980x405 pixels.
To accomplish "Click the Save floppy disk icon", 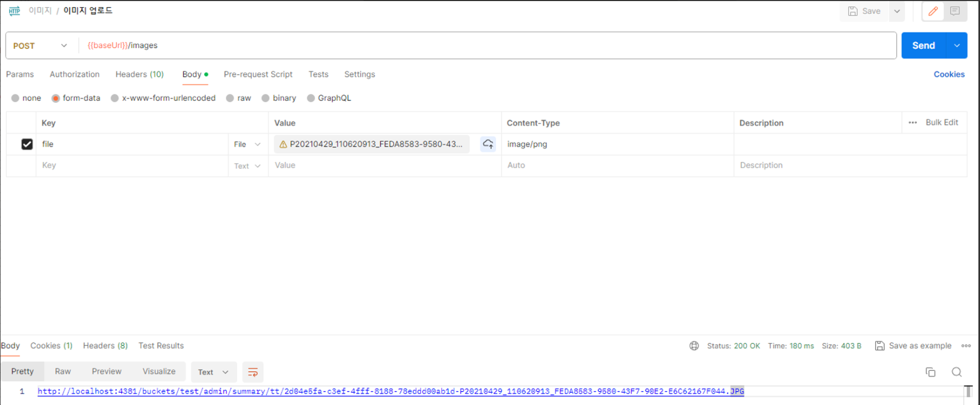I will pos(852,11).
